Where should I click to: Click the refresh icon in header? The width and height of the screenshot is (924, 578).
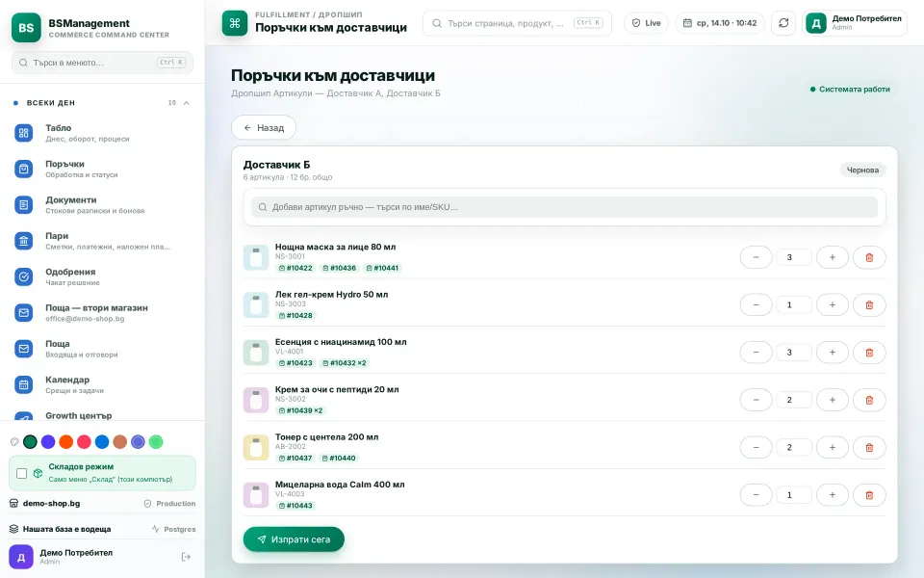[783, 23]
